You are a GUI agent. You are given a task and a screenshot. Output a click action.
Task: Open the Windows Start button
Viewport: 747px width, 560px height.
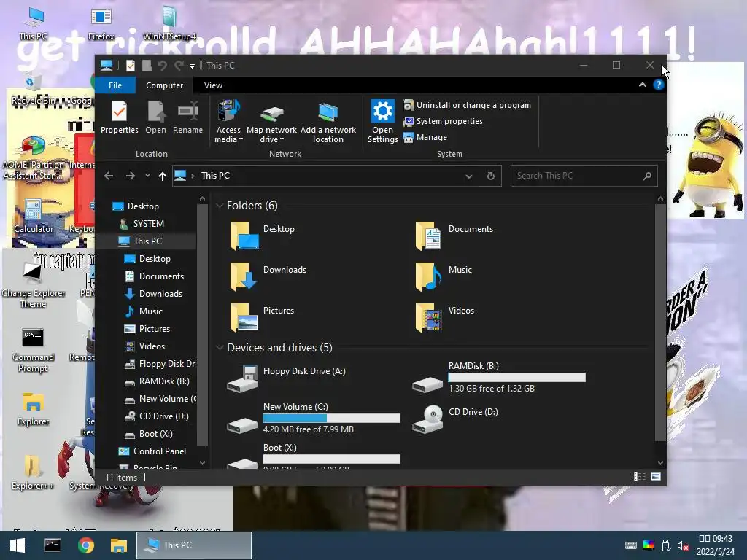coord(18,545)
